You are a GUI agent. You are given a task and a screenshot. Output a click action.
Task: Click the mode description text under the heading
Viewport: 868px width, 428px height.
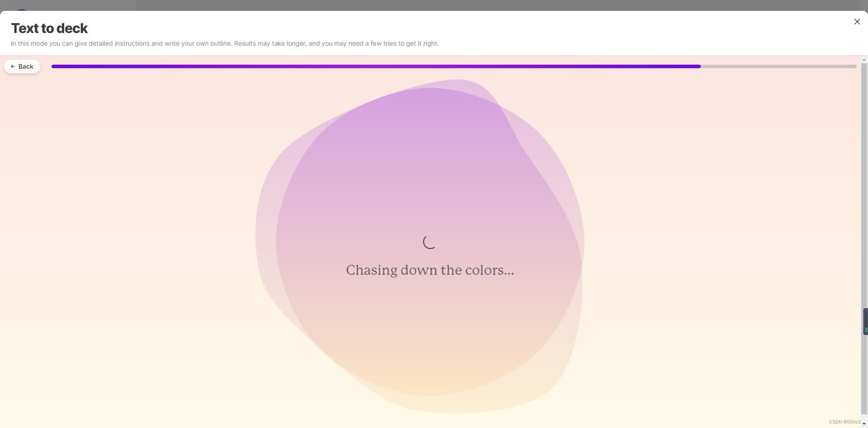click(x=225, y=43)
